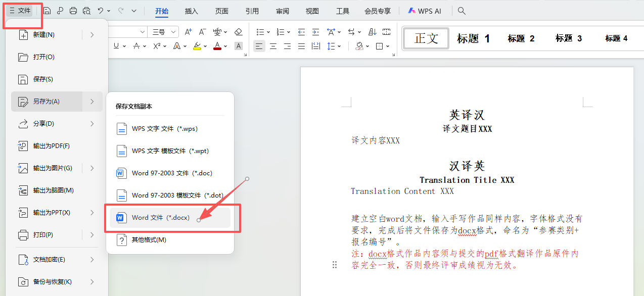Click the decrease indent icon

[x=302, y=32]
